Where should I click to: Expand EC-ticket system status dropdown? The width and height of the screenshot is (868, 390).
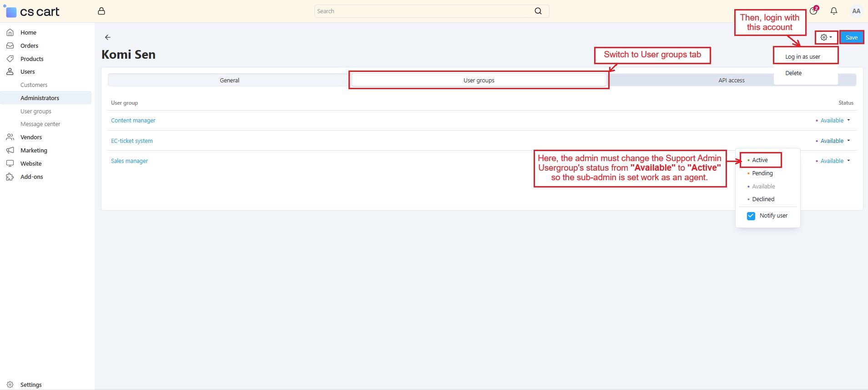tap(835, 141)
